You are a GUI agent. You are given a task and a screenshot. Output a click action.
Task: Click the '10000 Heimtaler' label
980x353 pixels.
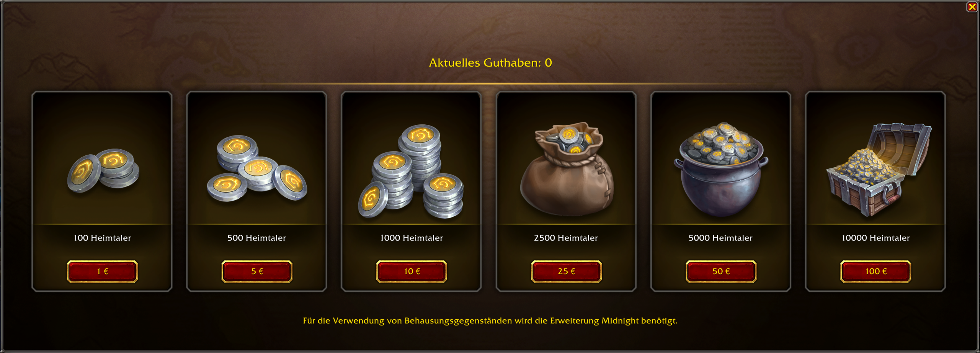click(x=875, y=238)
